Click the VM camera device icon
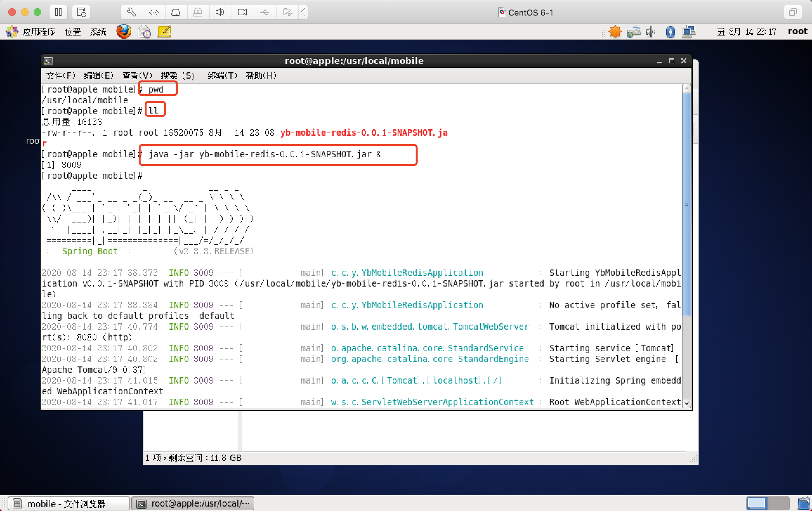Image resolution: width=812 pixels, height=511 pixels. click(x=242, y=12)
